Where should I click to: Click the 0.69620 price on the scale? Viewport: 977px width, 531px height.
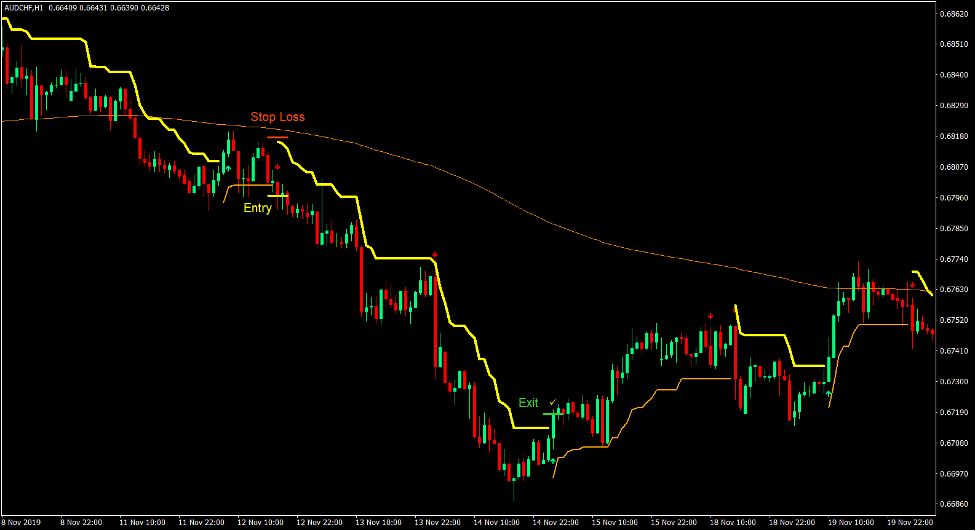pos(953,14)
